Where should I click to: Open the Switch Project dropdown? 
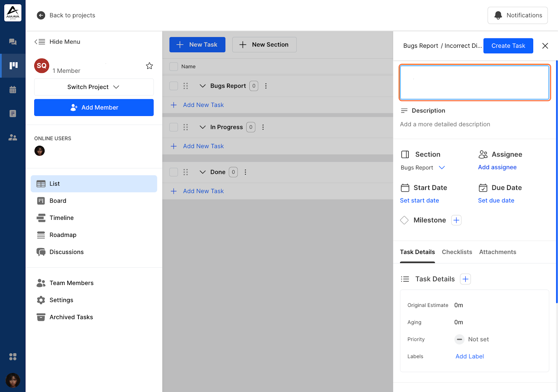click(94, 87)
